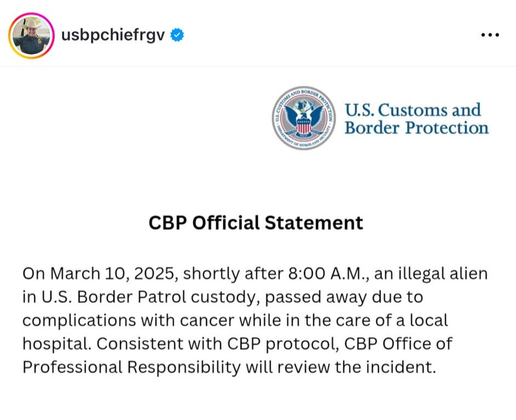Click the "U.S. Customs and" wordmark line
The image size is (516, 420).
click(x=412, y=110)
